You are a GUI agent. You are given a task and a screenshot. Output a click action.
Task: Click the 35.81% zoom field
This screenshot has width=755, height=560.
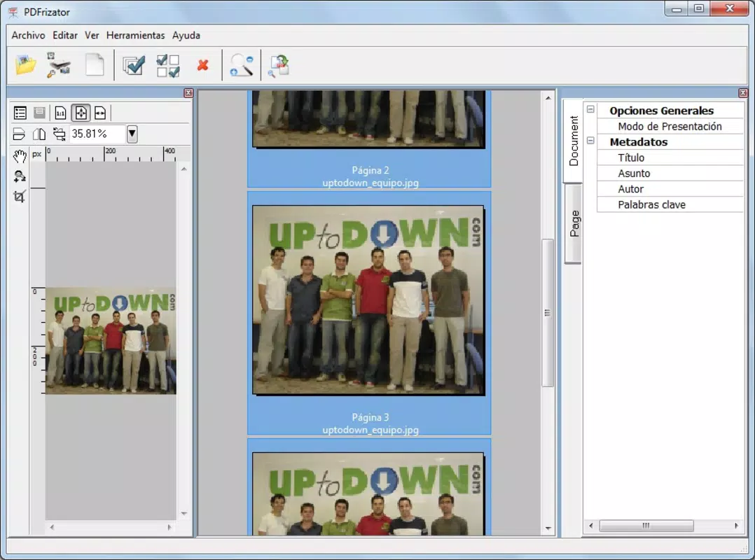point(98,134)
